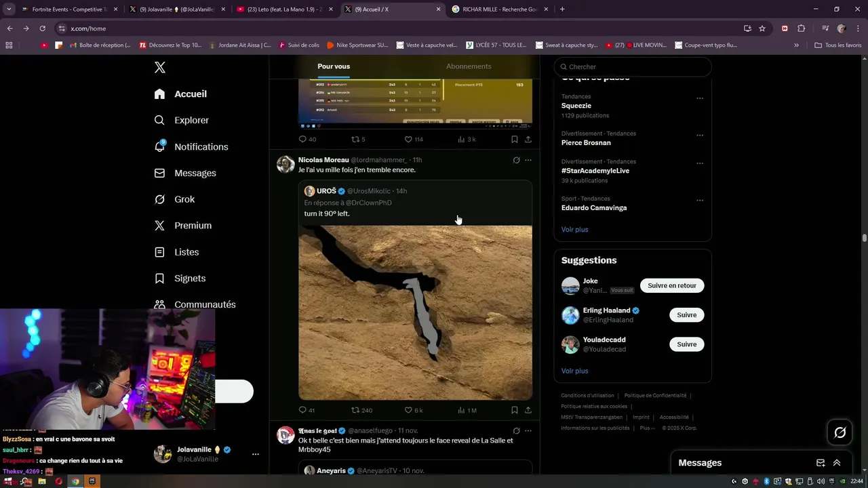Open Chrome extensions puzzle icon

point(802,28)
